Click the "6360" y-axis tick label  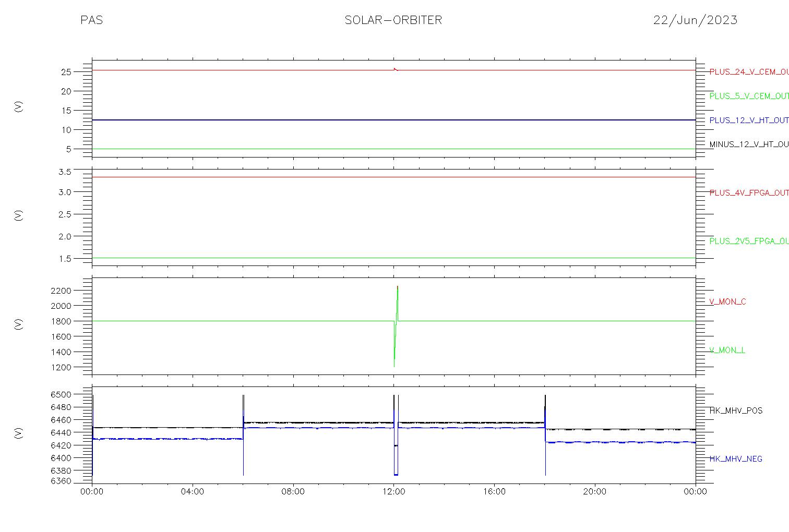tap(61, 481)
